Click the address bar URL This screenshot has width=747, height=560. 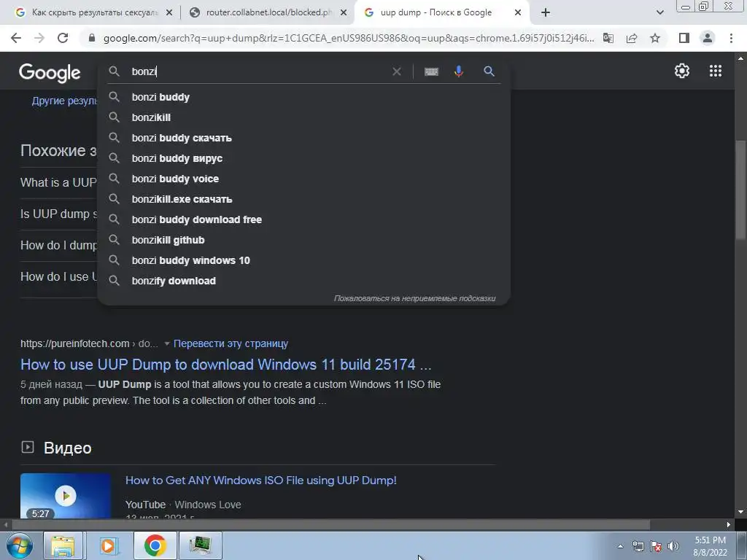coord(349,38)
